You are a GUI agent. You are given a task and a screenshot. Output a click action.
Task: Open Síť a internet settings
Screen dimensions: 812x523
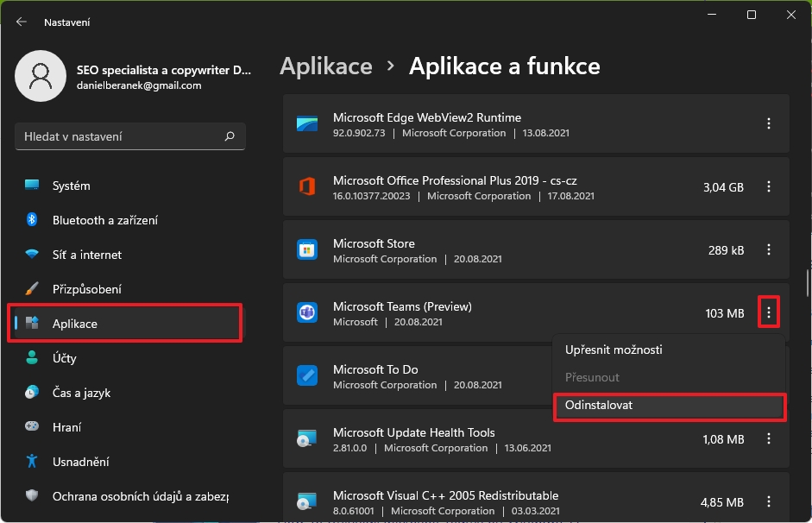click(86, 255)
